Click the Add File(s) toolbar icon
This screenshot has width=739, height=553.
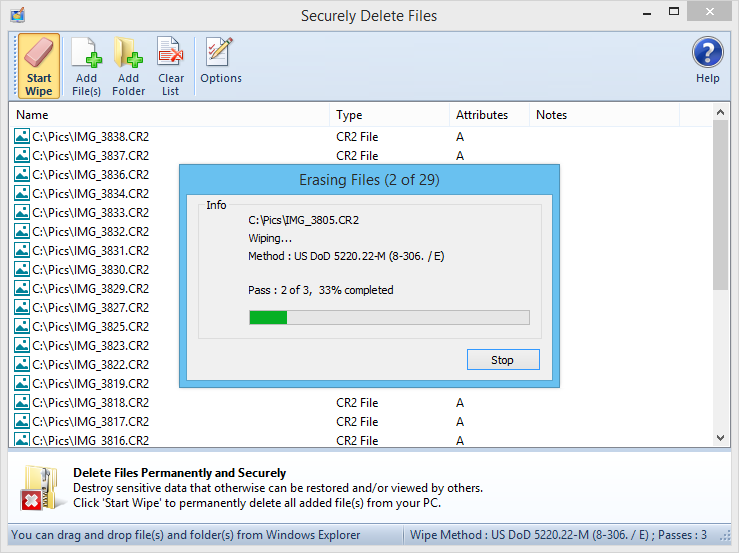click(x=86, y=66)
